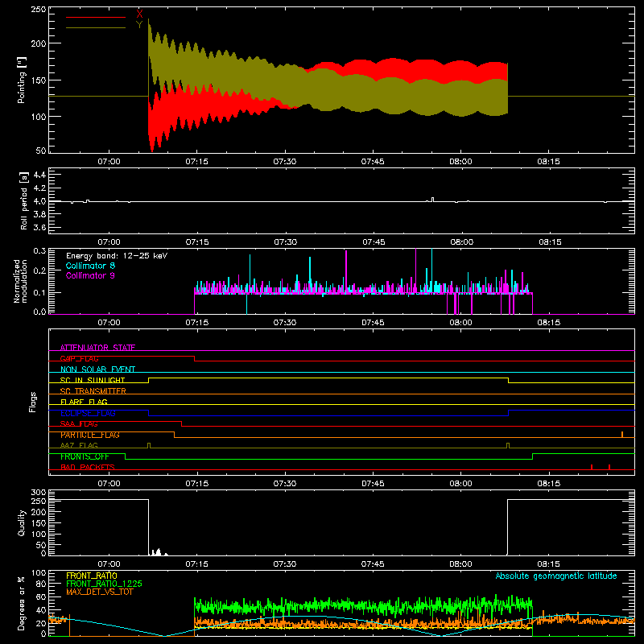This screenshot has height=644, width=644.
Task: Click the magenta 'Collimator 9' legend label
Action: (90, 275)
